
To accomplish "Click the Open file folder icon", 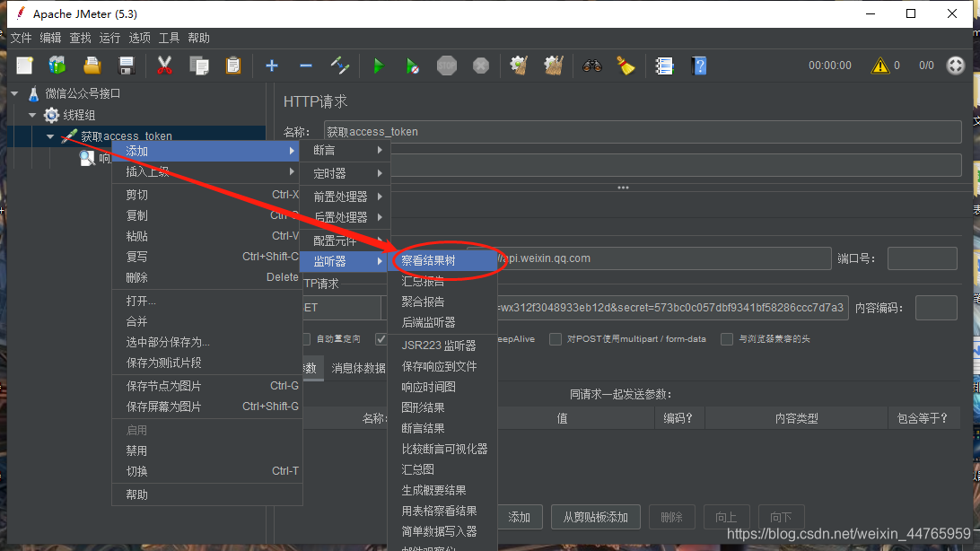I will point(92,66).
